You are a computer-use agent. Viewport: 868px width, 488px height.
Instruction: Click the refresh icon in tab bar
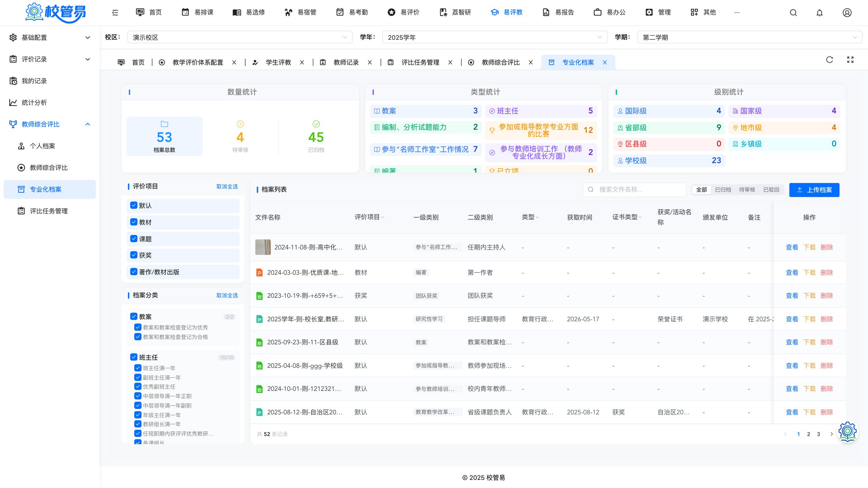coord(830,60)
